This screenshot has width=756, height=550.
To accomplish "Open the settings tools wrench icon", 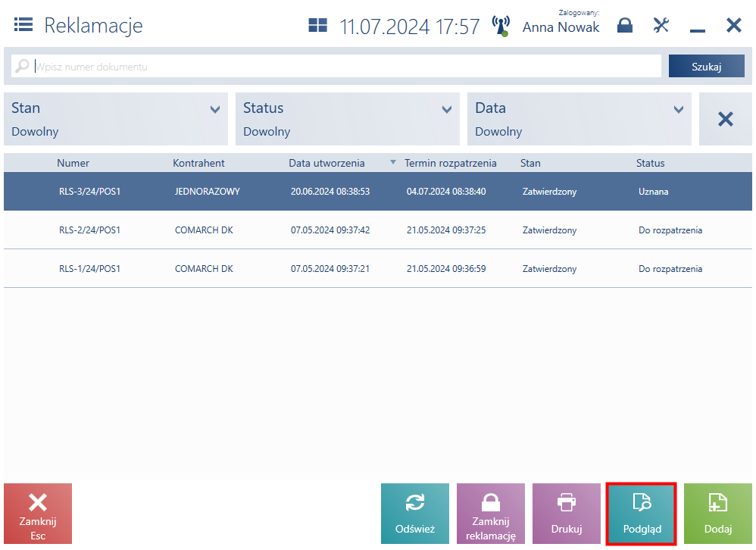I will 661,25.
